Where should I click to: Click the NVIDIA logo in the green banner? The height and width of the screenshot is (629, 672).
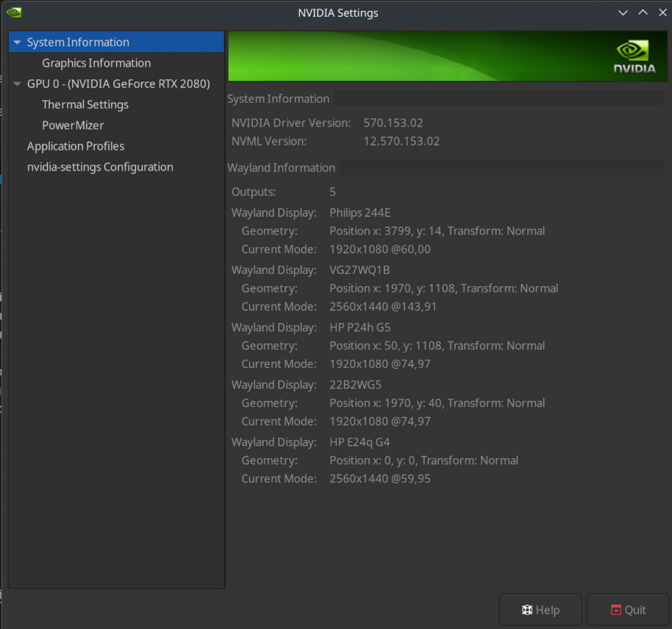click(634, 57)
